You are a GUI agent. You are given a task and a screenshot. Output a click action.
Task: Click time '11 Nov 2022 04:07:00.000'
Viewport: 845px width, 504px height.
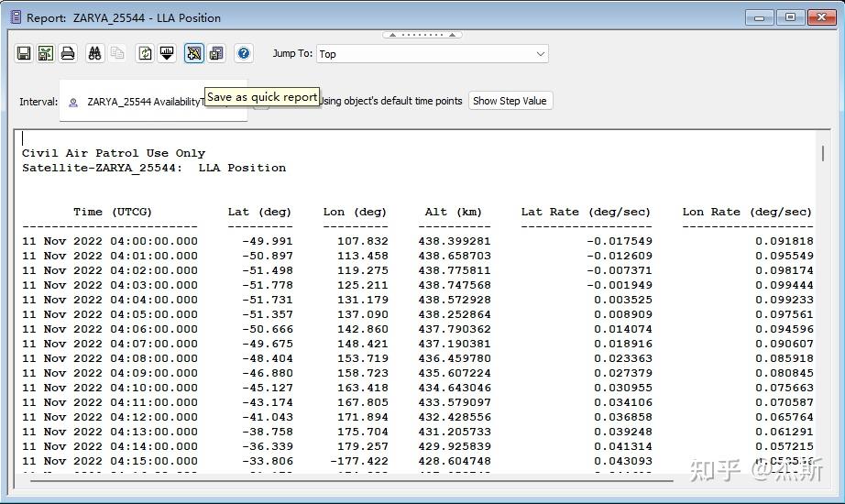click(x=110, y=344)
